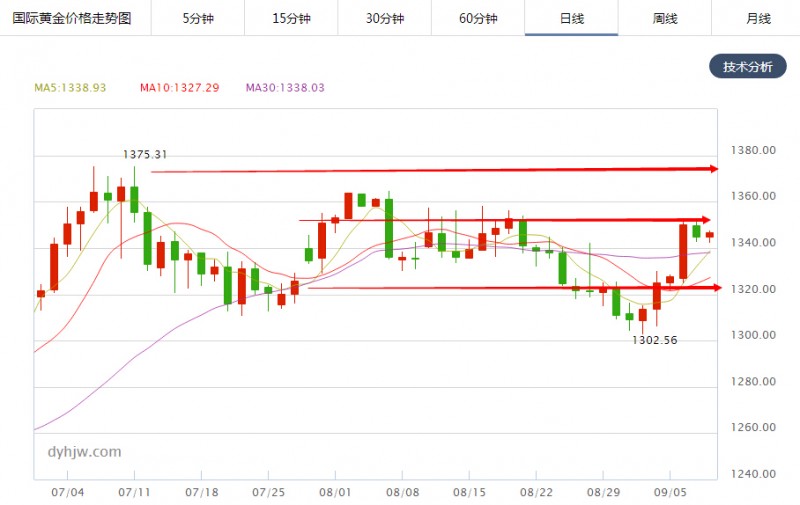This screenshot has width=800, height=505.
Task: Switch to the 60分钟 tab
Action: pyautogui.click(x=478, y=18)
